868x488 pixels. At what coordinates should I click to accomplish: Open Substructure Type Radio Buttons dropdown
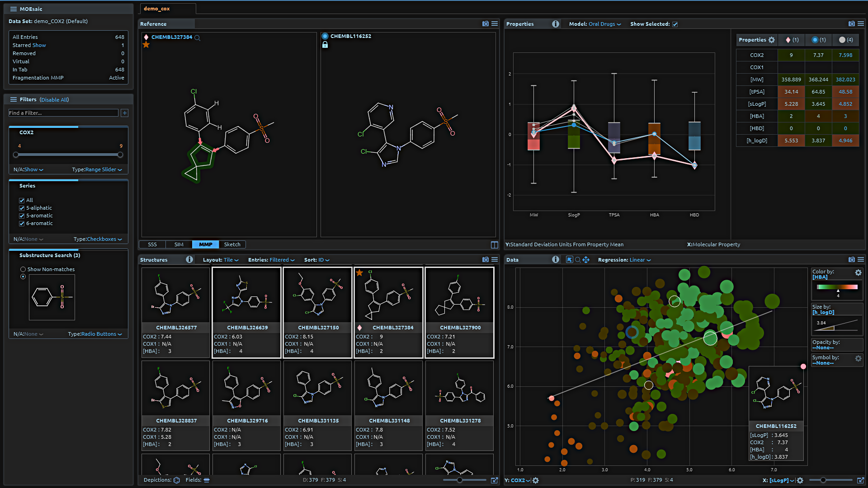102,334
